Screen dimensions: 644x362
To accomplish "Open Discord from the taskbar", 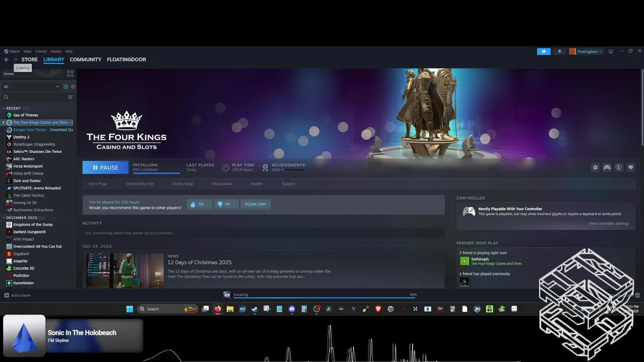I will coord(292,309).
